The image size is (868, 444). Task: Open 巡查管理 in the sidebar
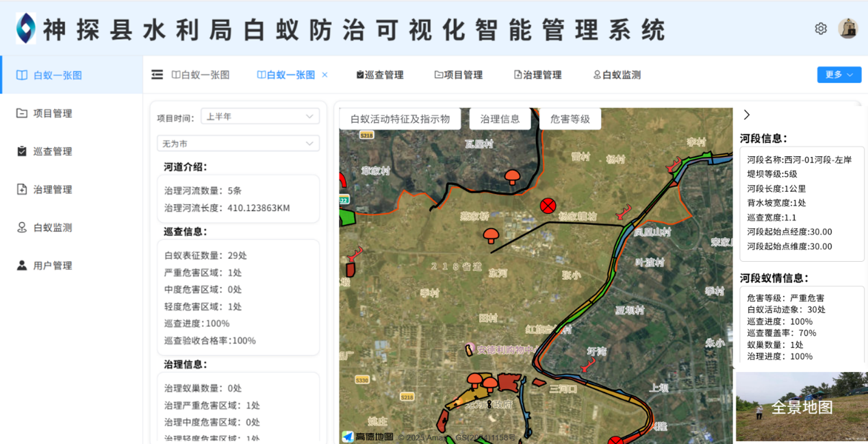coord(71,151)
